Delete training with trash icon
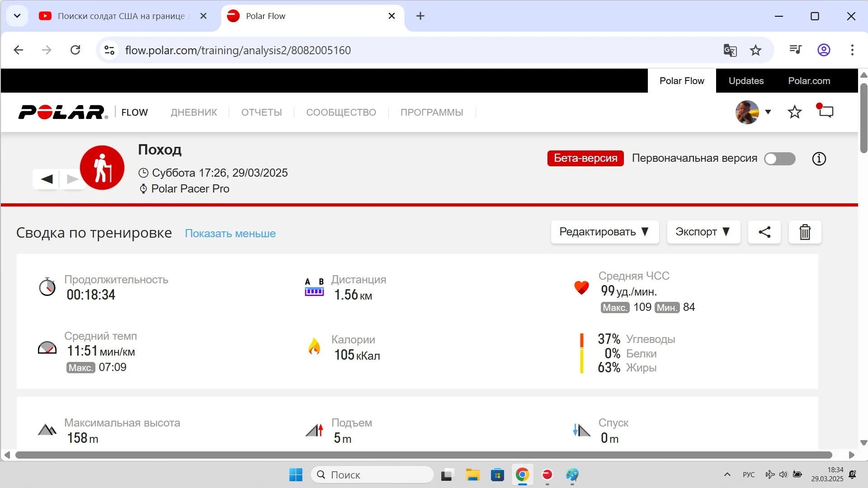 pyautogui.click(x=805, y=232)
